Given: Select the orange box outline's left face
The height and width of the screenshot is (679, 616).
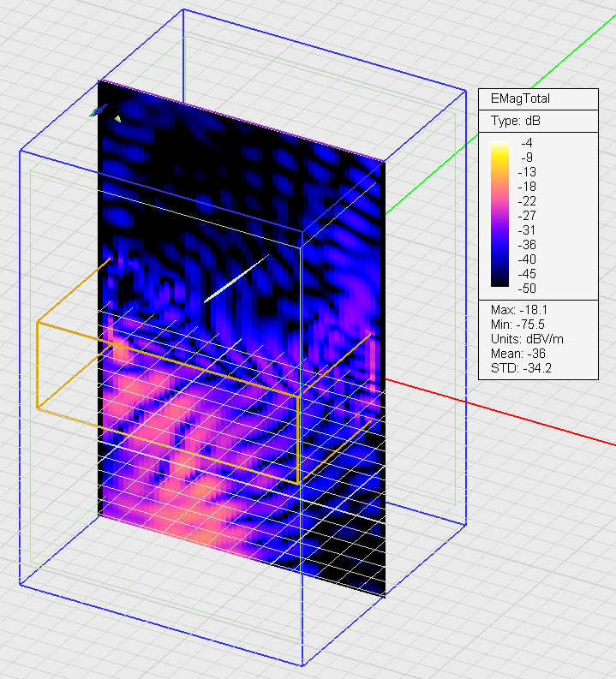Looking at the screenshot, I should pyautogui.click(x=37, y=366).
